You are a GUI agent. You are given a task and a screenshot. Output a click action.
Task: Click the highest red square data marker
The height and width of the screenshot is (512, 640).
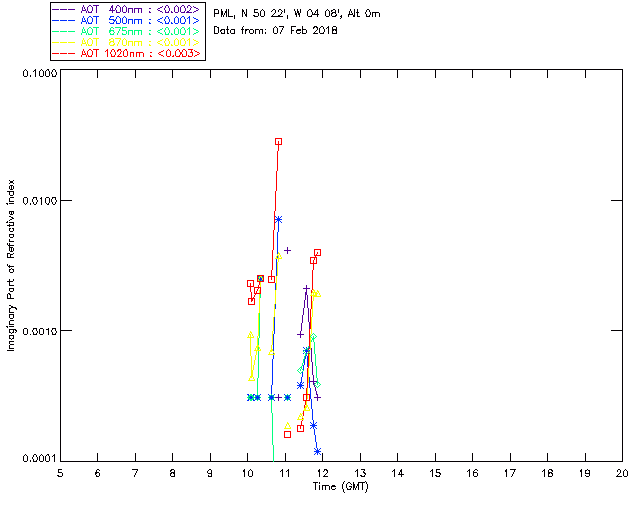click(x=278, y=142)
